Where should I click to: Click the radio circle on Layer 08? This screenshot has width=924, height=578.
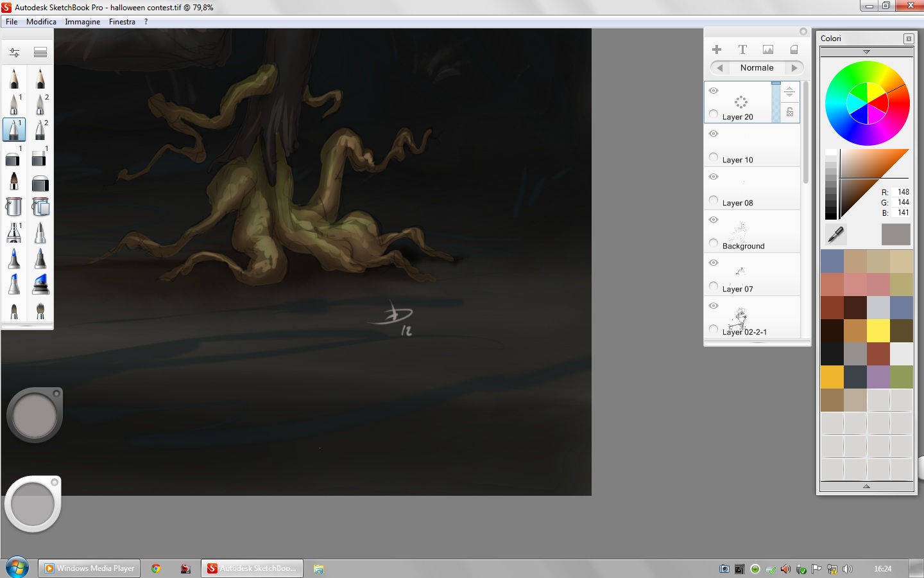pos(714,200)
